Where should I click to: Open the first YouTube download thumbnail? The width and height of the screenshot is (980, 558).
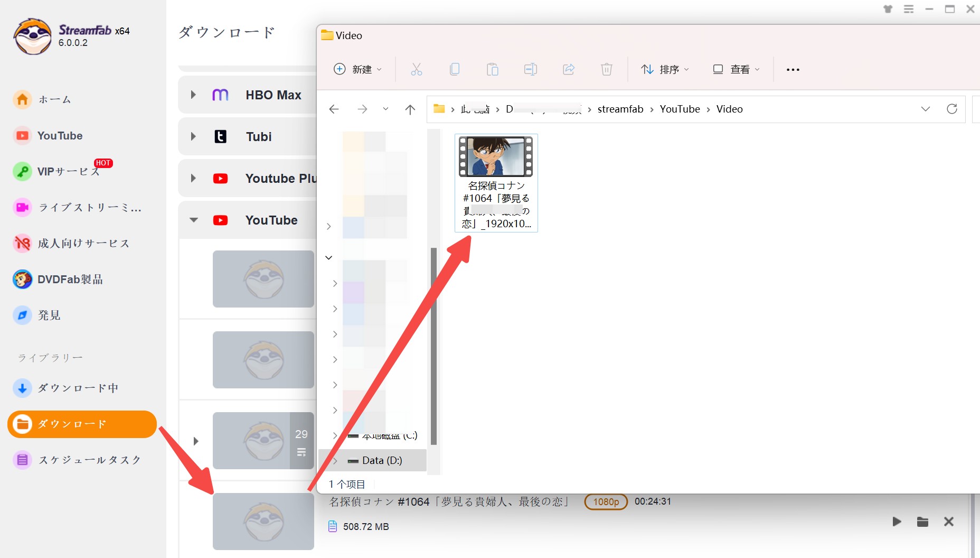pyautogui.click(x=263, y=279)
